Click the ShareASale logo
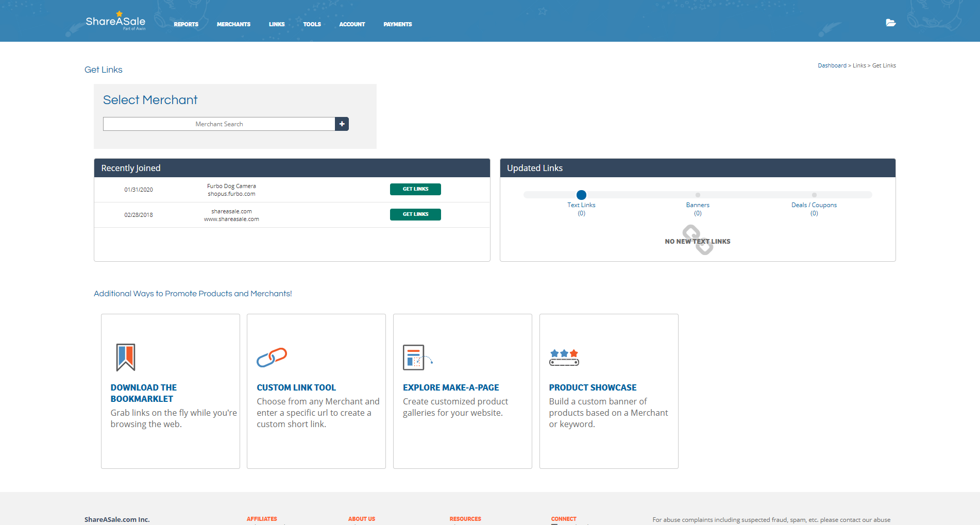This screenshot has width=980, height=525. click(115, 22)
